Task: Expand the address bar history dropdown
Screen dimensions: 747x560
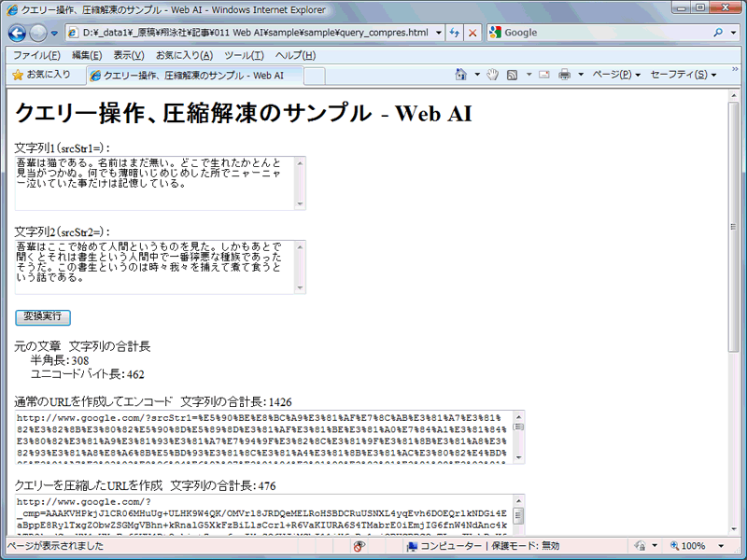Action: 438,33
